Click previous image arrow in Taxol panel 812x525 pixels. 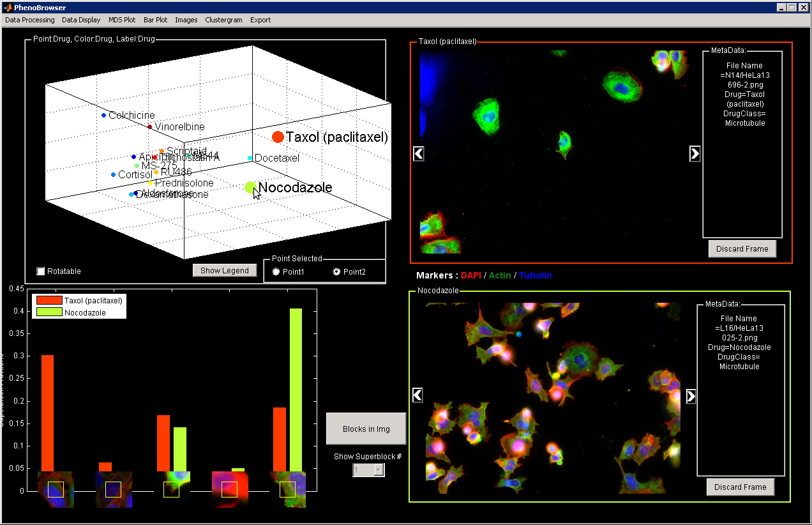418,153
